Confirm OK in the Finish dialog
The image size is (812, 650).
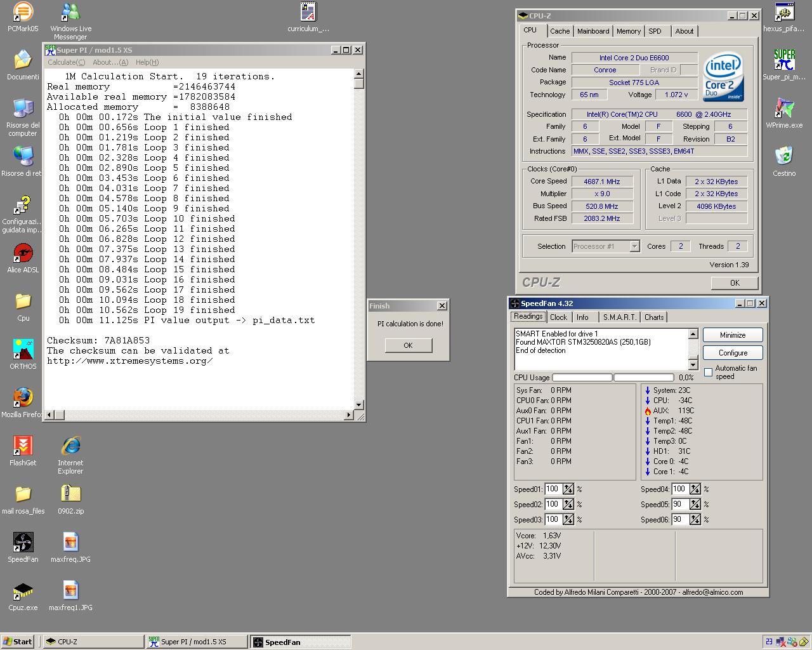pyautogui.click(x=408, y=345)
